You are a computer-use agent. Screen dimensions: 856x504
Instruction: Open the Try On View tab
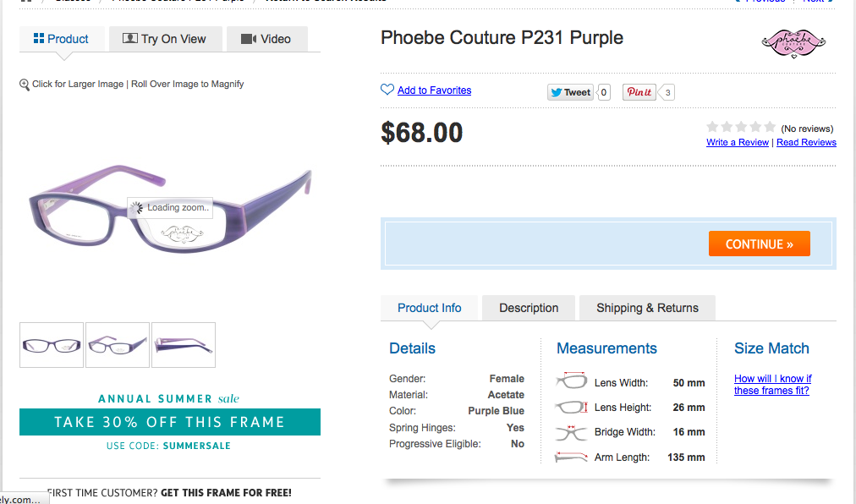click(x=164, y=39)
